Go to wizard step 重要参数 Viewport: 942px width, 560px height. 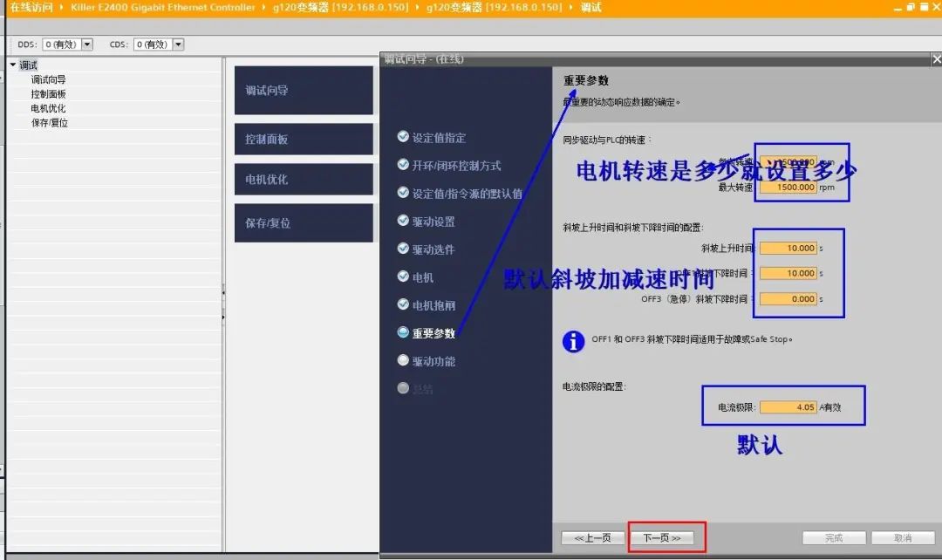(x=433, y=333)
